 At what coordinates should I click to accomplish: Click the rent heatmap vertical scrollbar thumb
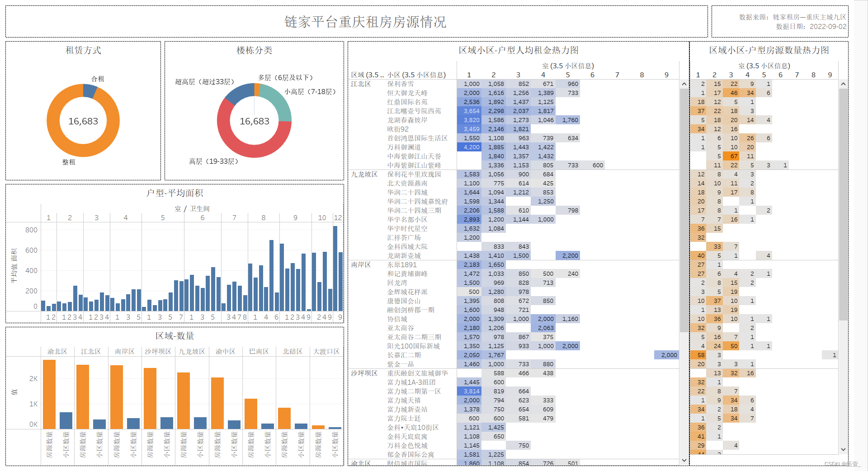tap(684, 210)
